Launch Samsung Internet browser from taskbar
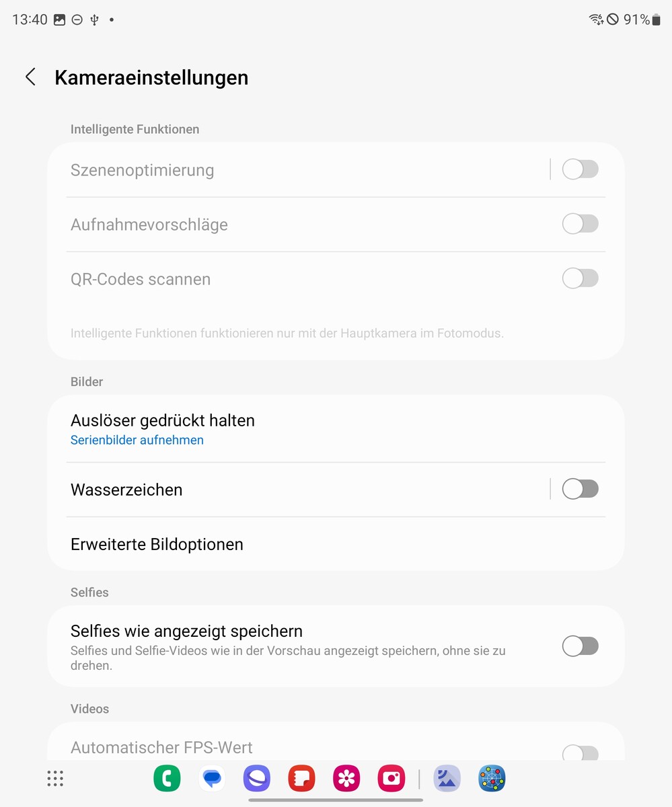Image resolution: width=672 pixels, height=807 pixels. click(x=257, y=779)
